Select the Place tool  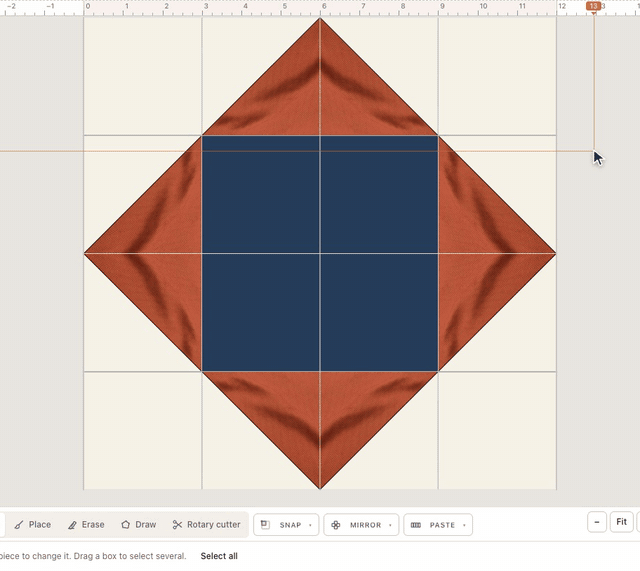[33, 524]
